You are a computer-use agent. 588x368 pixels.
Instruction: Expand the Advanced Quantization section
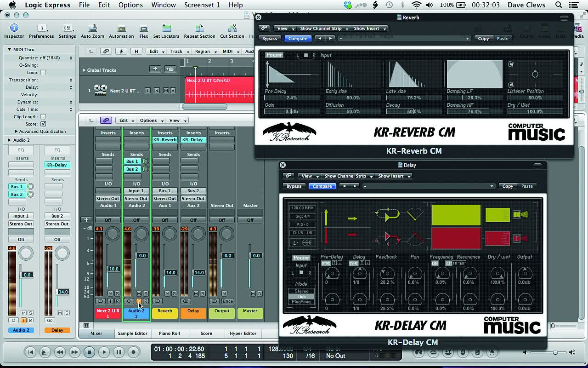16,132
